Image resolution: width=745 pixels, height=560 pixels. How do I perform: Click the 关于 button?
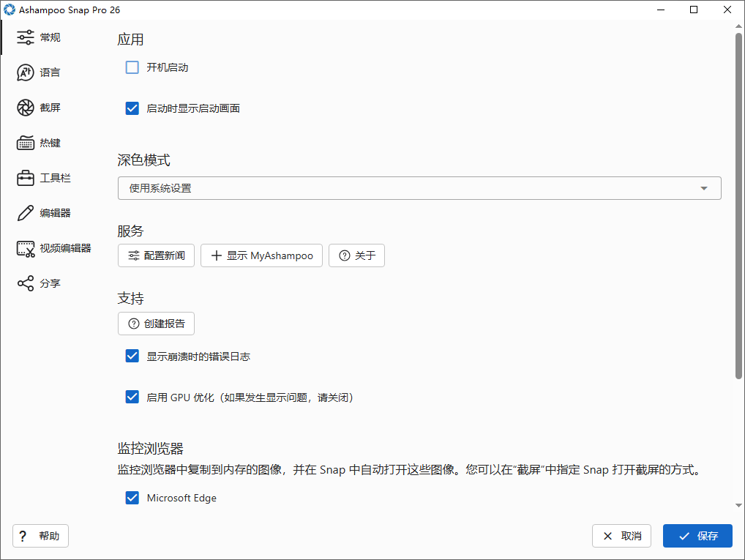356,255
